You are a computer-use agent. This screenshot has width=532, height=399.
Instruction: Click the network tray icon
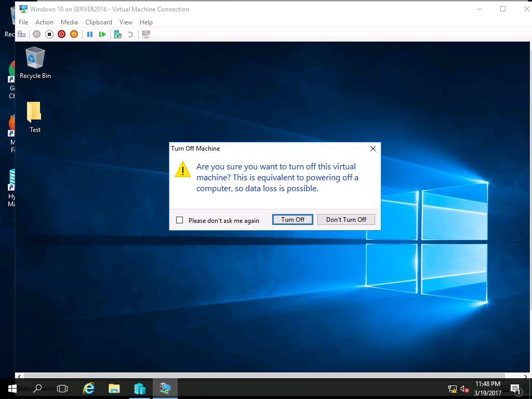(453, 389)
